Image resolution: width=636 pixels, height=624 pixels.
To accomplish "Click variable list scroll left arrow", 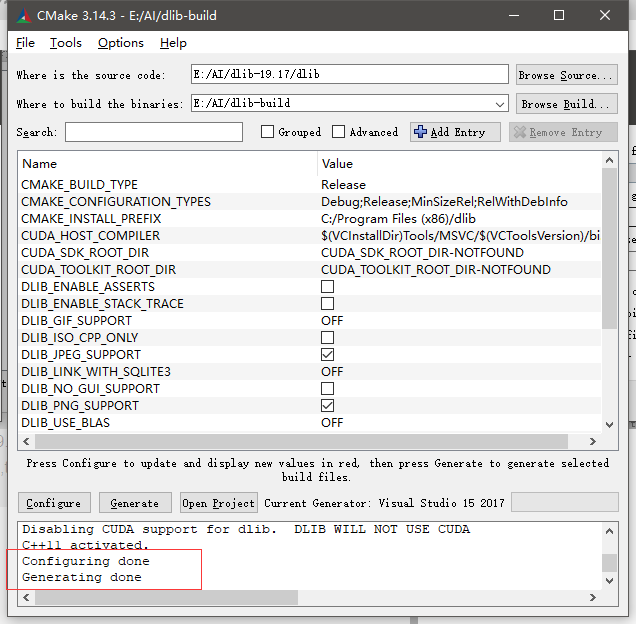I will 26,441.
